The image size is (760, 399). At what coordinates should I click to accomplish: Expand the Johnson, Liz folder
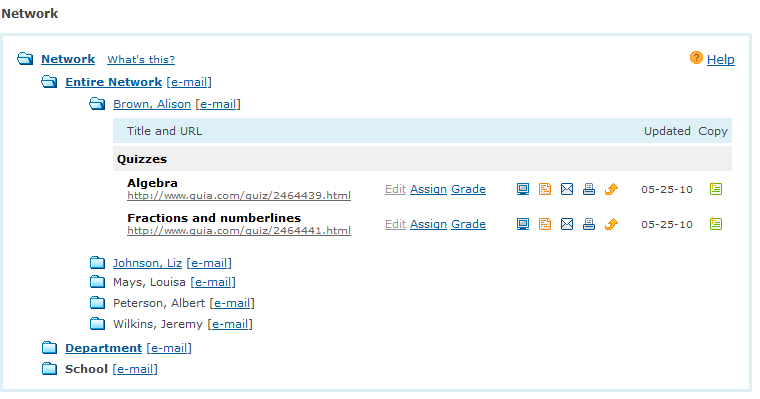(x=97, y=263)
